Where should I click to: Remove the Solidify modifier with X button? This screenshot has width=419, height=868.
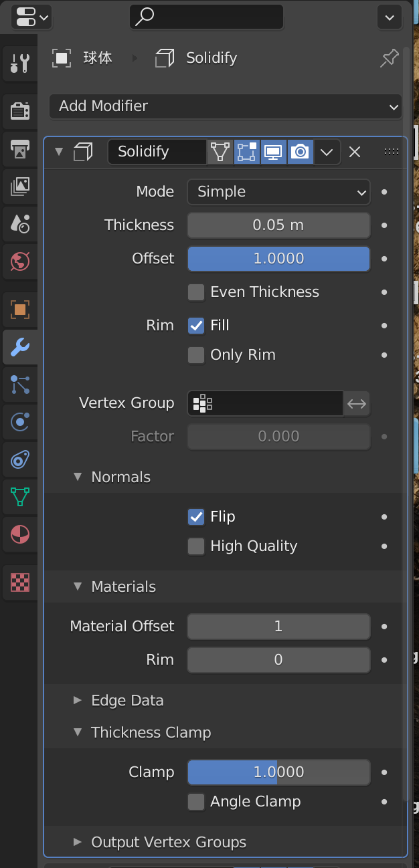coord(355,152)
